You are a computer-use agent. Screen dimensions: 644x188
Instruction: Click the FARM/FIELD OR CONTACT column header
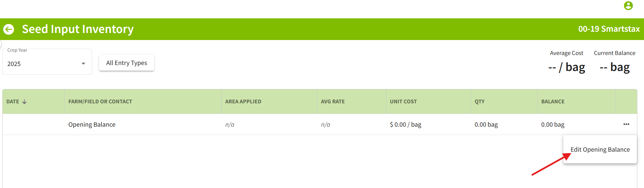[100, 102]
